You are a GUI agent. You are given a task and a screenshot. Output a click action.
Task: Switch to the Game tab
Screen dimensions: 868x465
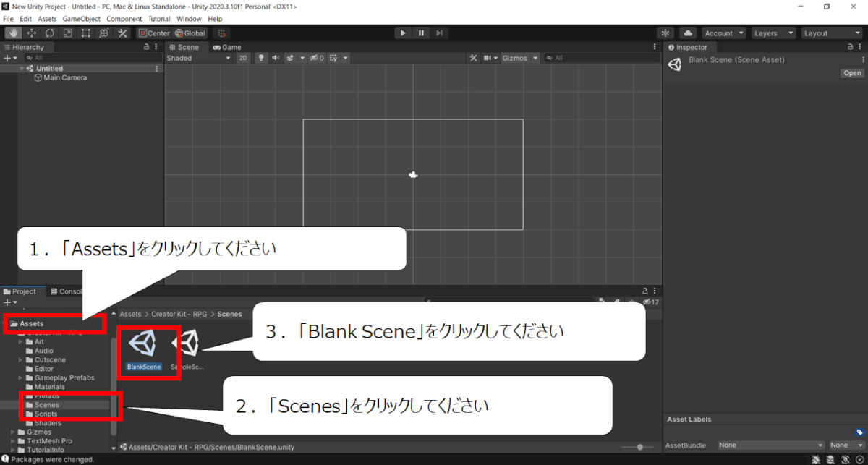click(227, 48)
